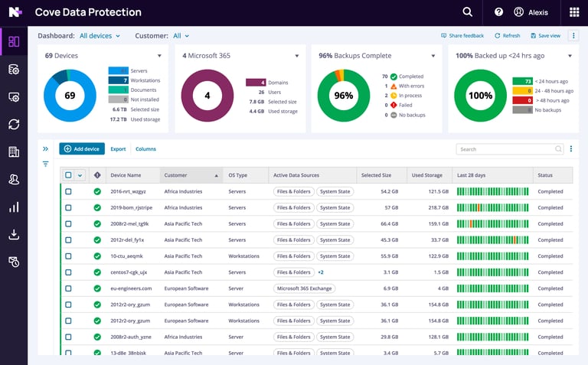Expand the 100% Backed up widget arrow
The height and width of the screenshot is (365, 588).
tap(570, 56)
